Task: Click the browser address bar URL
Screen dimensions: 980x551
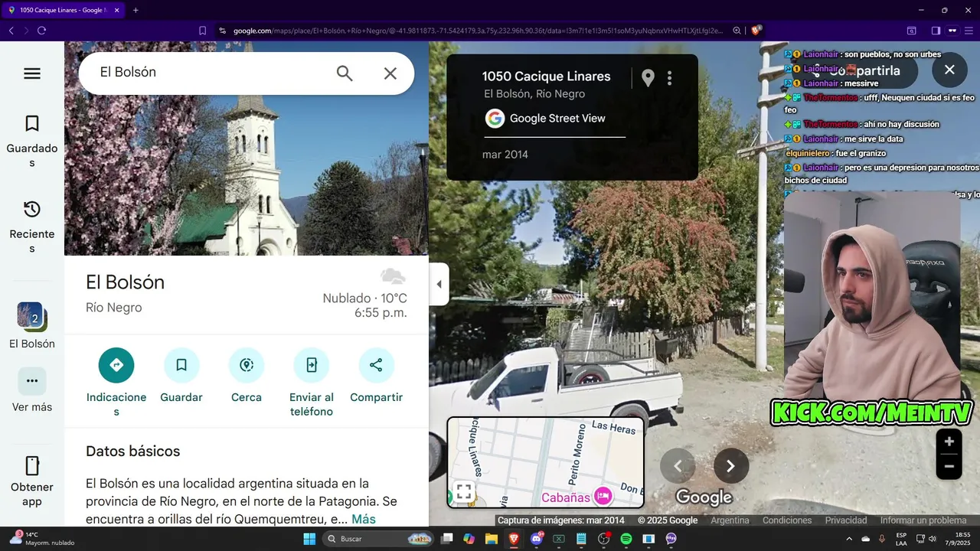Action: click(478, 31)
